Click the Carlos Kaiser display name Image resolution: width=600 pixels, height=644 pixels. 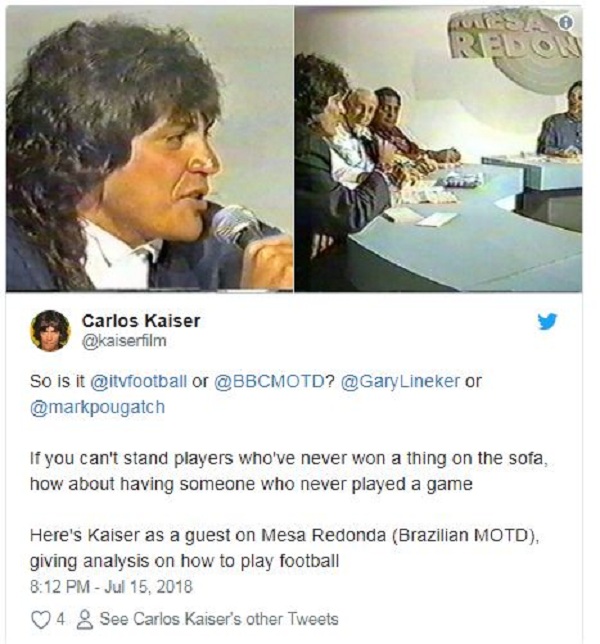click(141, 321)
